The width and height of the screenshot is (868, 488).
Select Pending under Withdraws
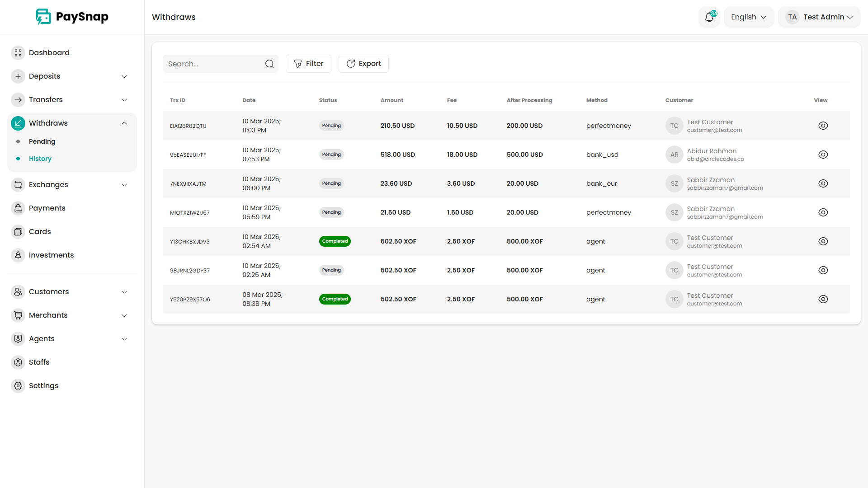pos(42,141)
